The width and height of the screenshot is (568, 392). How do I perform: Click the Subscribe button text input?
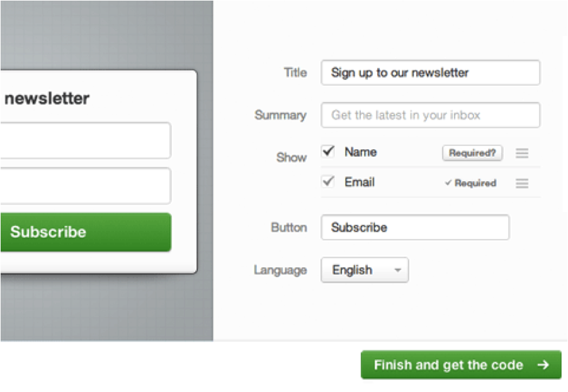(x=415, y=228)
